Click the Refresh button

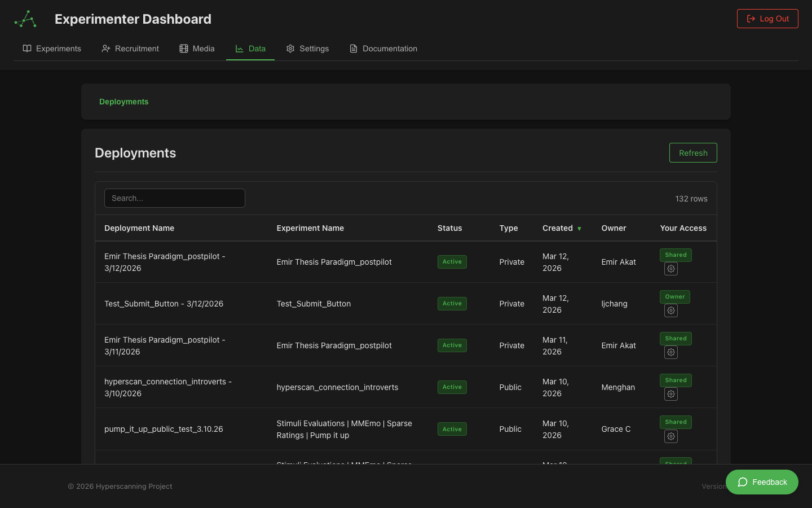[x=693, y=152]
